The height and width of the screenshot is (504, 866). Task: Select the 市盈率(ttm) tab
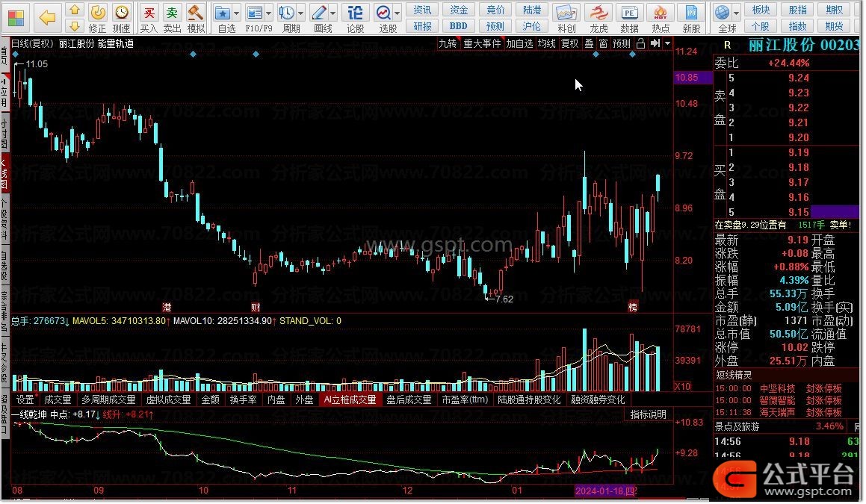[465, 399]
